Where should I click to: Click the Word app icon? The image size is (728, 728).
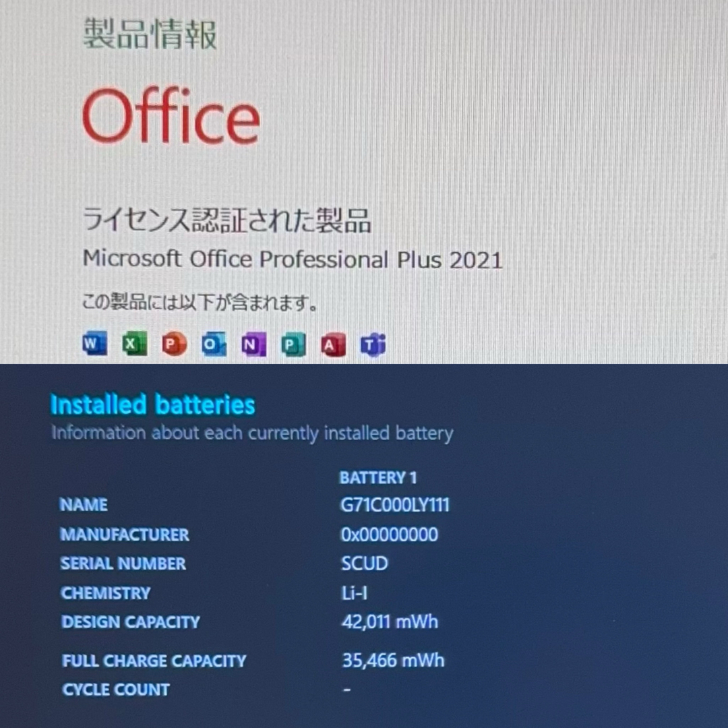point(95,344)
